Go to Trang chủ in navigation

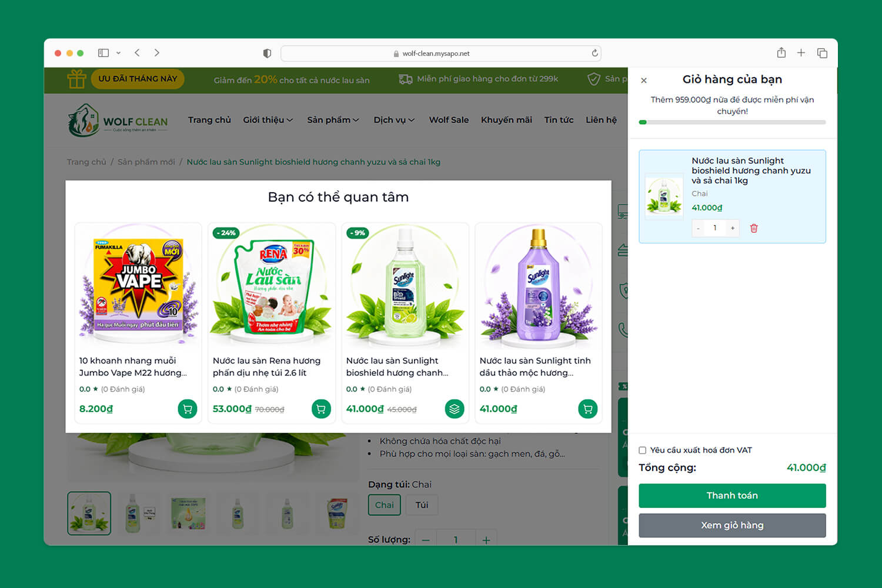tap(209, 120)
